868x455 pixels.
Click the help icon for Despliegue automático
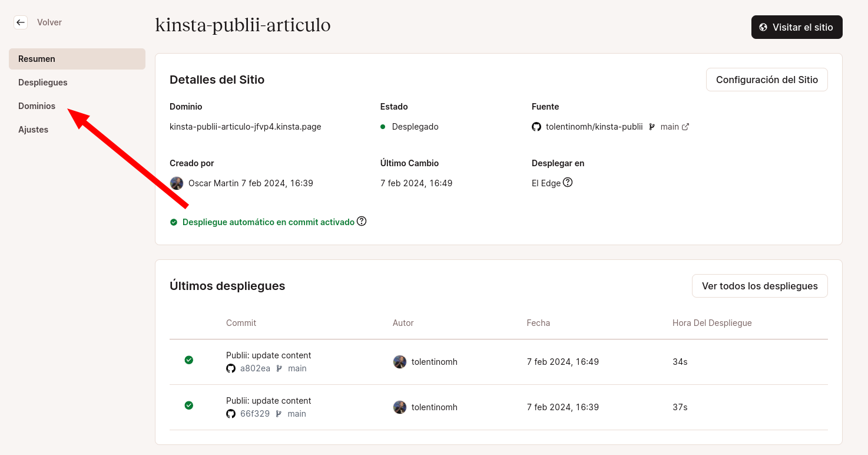362,221
